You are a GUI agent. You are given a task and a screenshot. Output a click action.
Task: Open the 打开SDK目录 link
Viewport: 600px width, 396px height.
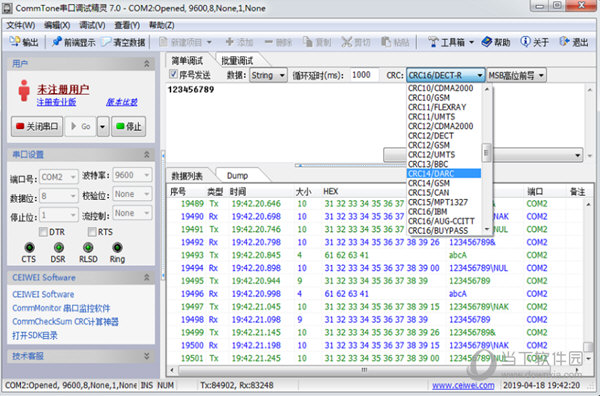[x=35, y=336]
